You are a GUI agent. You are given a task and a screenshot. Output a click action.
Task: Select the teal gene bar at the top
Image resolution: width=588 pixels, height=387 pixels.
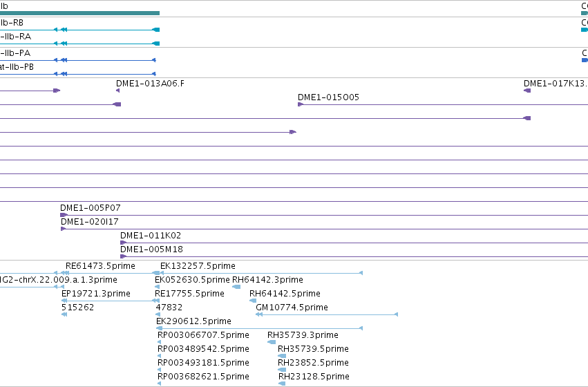tap(79, 13)
